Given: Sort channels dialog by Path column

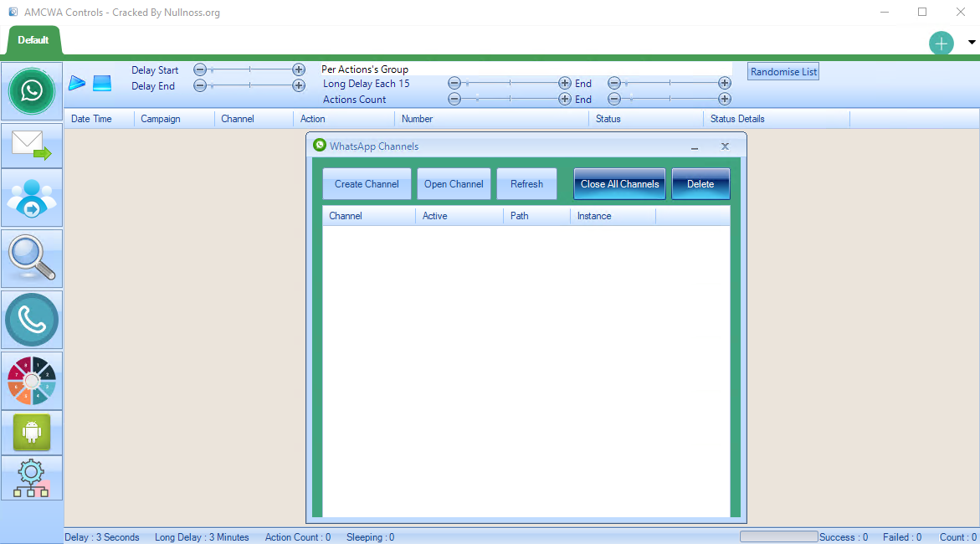Looking at the screenshot, I should [x=537, y=216].
